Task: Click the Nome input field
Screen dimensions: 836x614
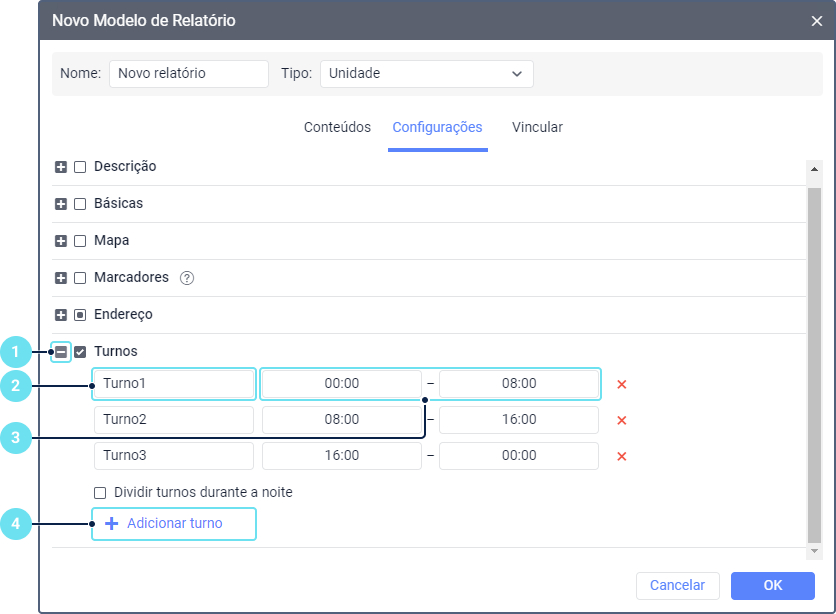Action: (188, 73)
